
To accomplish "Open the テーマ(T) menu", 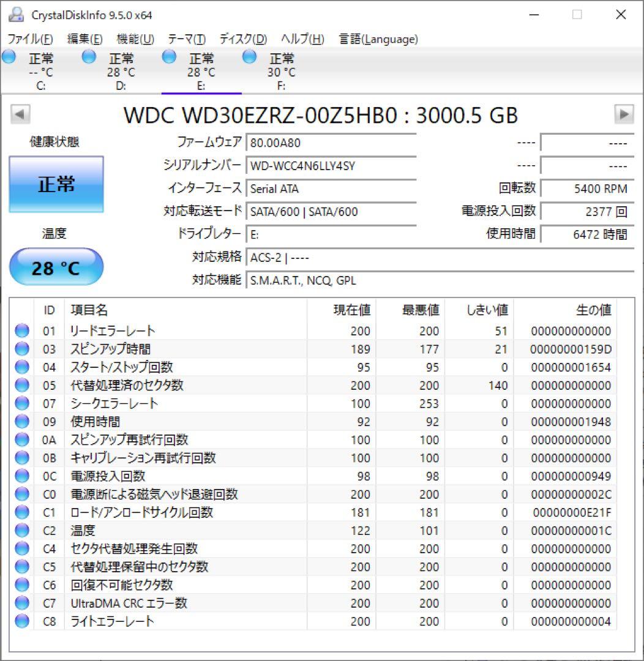I will (x=187, y=39).
